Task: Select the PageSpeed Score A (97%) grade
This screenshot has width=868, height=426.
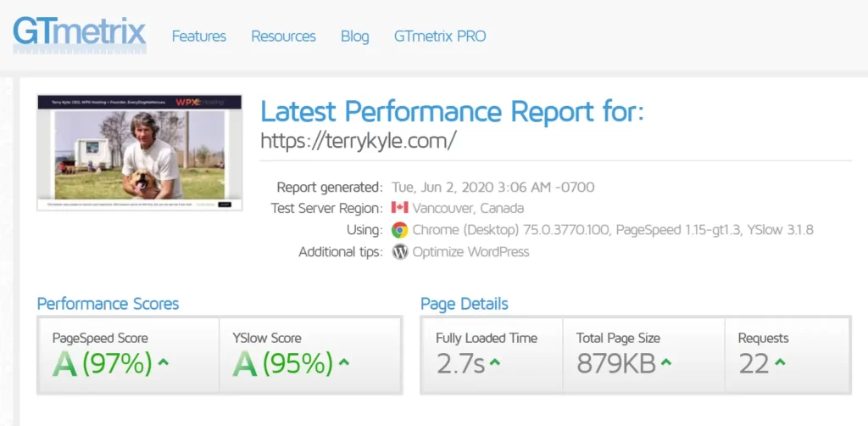Action: coord(102,364)
